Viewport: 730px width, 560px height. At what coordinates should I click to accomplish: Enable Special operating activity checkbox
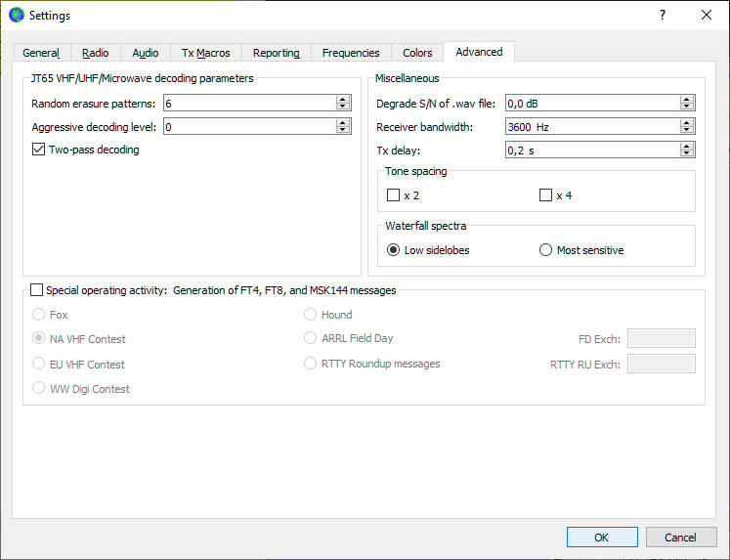[37, 289]
